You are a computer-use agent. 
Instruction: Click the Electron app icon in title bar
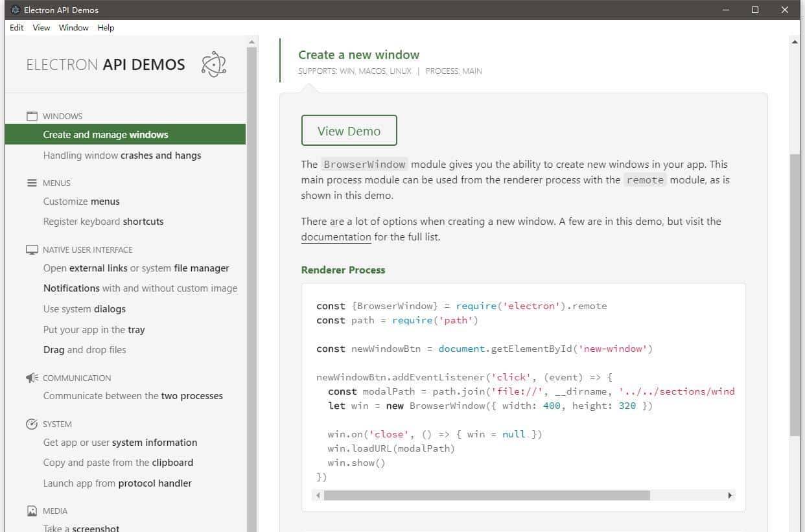(16, 10)
